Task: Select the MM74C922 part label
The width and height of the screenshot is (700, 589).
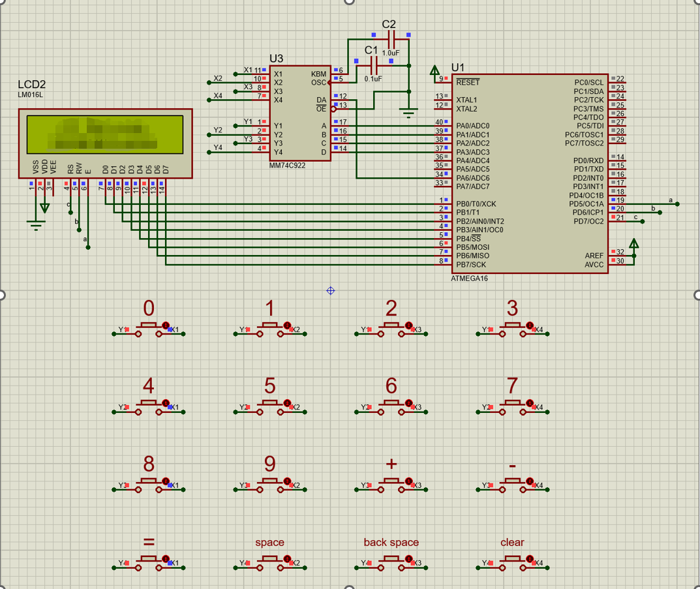Action: (288, 166)
